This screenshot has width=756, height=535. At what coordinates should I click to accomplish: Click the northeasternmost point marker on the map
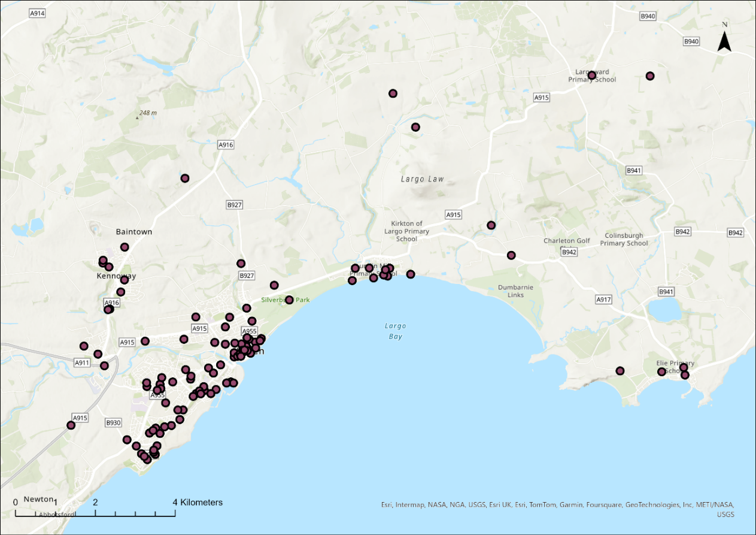[650, 76]
